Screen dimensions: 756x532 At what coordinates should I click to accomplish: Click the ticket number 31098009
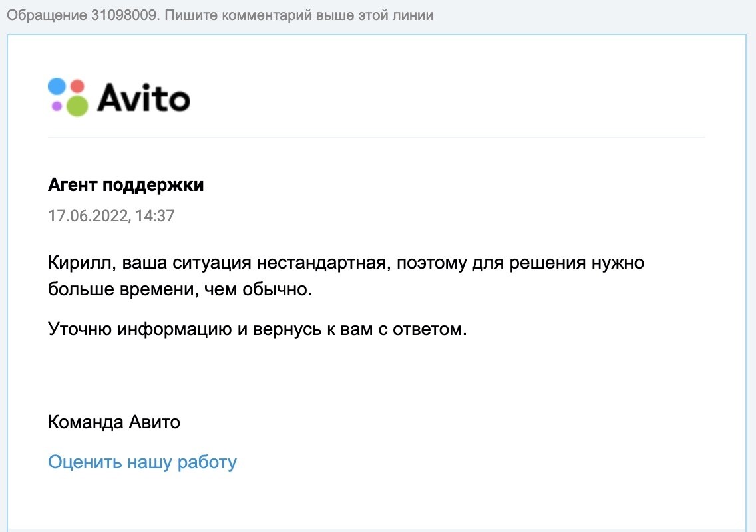(x=124, y=15)
